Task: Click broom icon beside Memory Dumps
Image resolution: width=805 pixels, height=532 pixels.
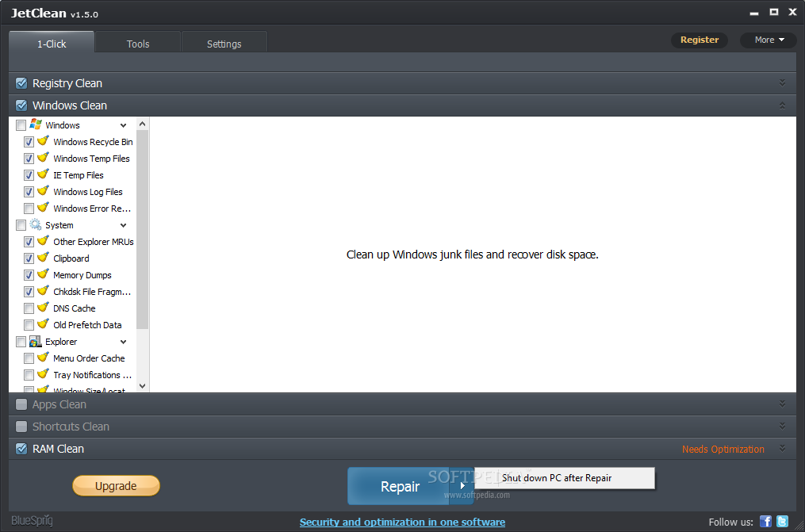Action: 43,274
